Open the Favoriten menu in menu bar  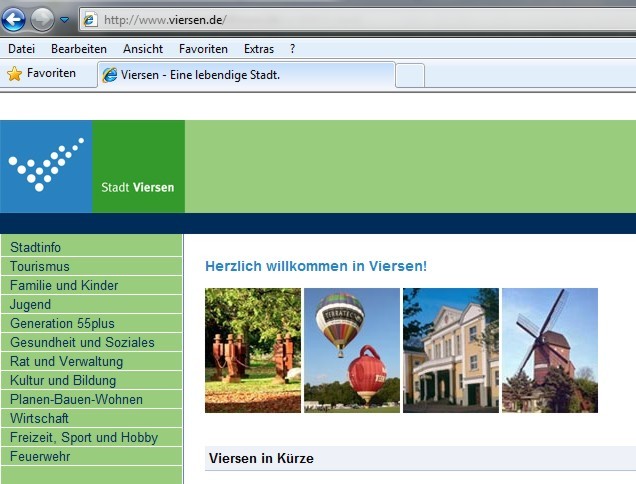tap(203, 48)
